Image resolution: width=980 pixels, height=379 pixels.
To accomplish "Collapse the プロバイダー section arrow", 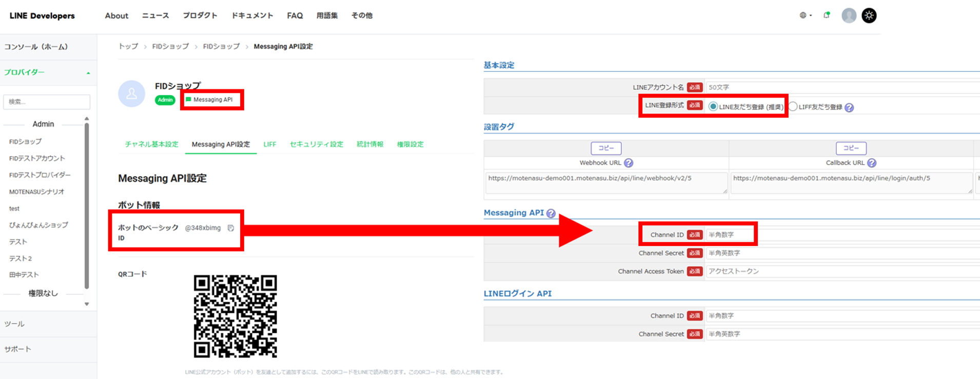I will 88,73.
